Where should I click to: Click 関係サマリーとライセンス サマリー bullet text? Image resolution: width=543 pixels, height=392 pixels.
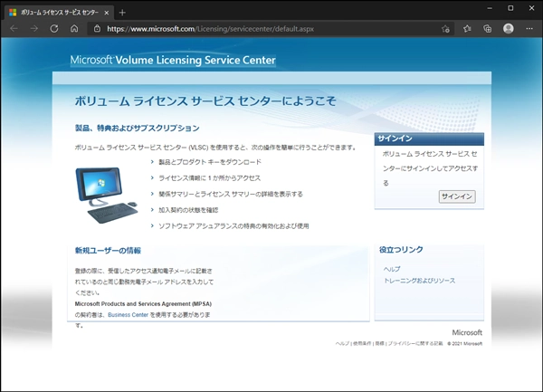point(231,194)
